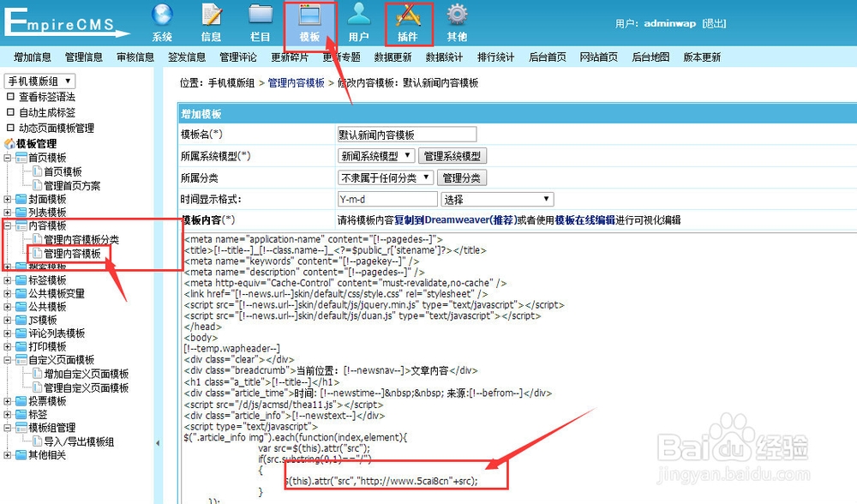
Task: Click the 标签模板 folder icon
Action: [x=21, y=280]
